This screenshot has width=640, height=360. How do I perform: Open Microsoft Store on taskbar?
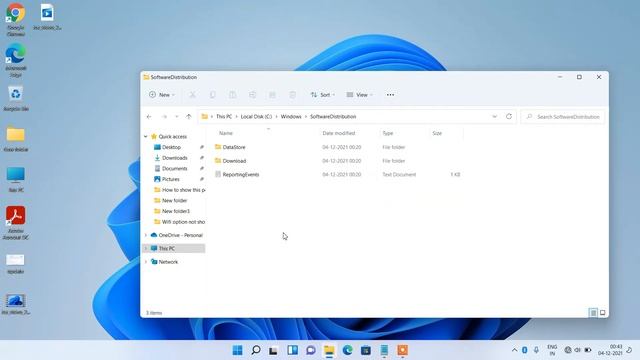click(366, 350)
